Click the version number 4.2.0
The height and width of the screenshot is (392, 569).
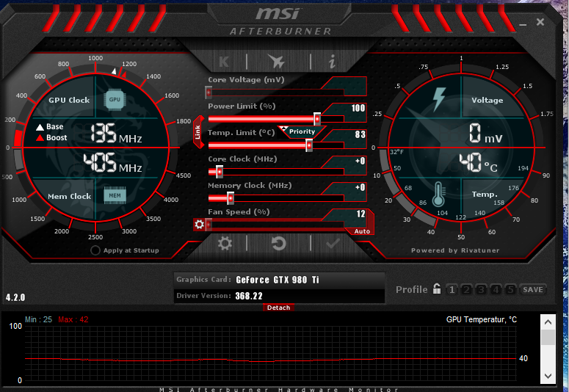tap(15, 297)
